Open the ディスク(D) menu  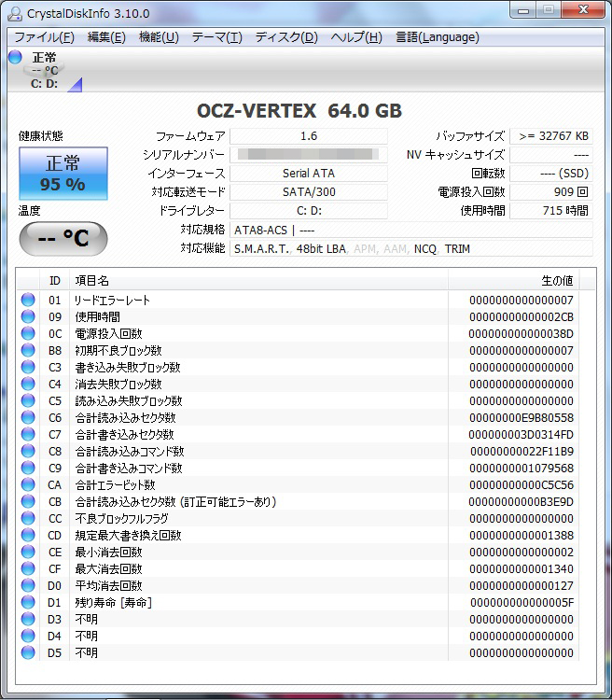click(x=286, y=37)
